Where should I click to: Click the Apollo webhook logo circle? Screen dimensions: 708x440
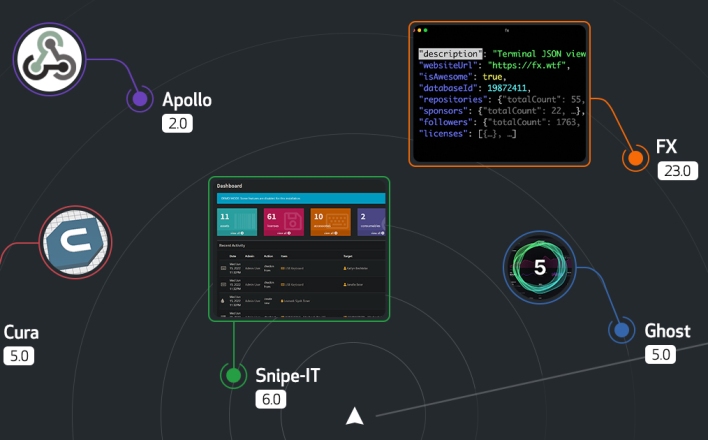[50, 59]
